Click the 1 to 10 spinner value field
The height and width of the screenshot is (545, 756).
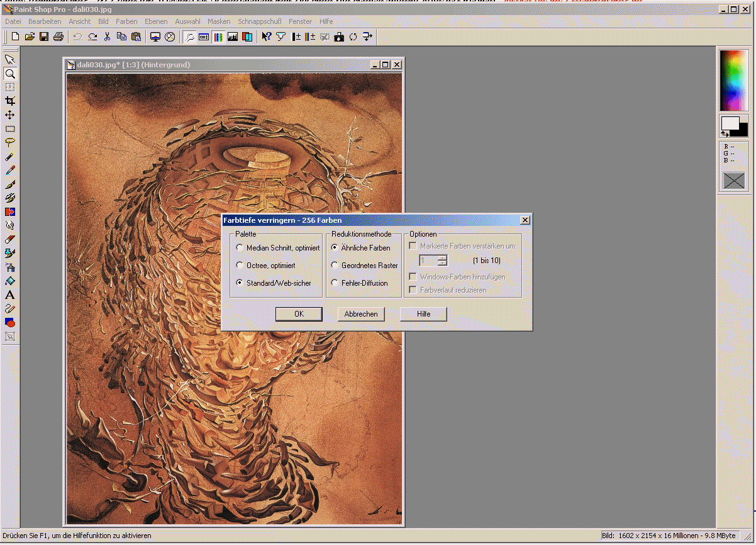(x=429, y=261)
